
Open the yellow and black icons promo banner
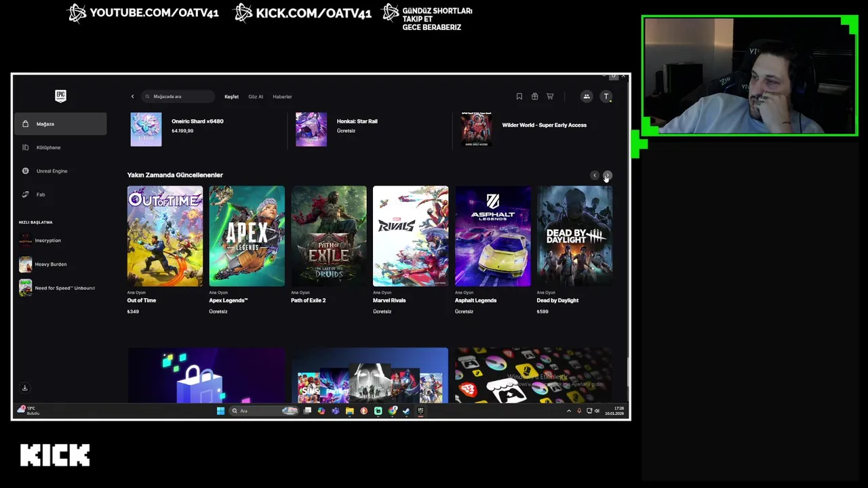click(534, 375)
